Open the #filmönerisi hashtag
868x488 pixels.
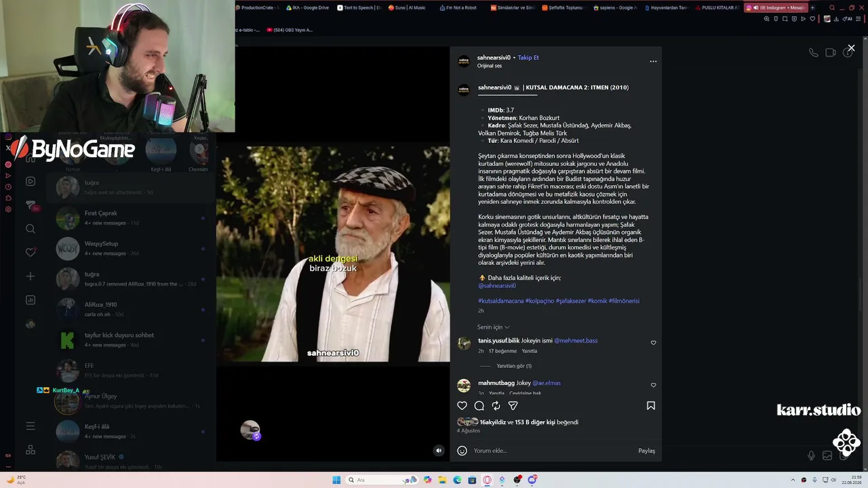click(x=625, y=301)
